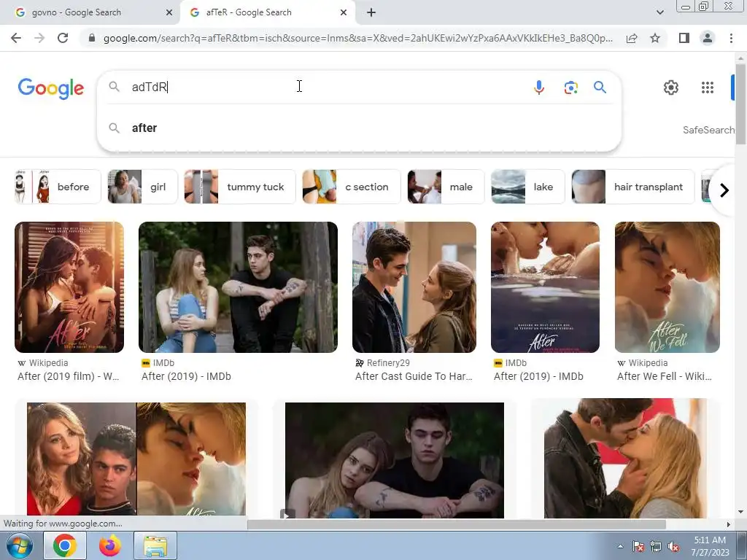Open the taskbar clock showing 5:11 AM
Viewport: 747px width, 560px height.
(710, 546)
